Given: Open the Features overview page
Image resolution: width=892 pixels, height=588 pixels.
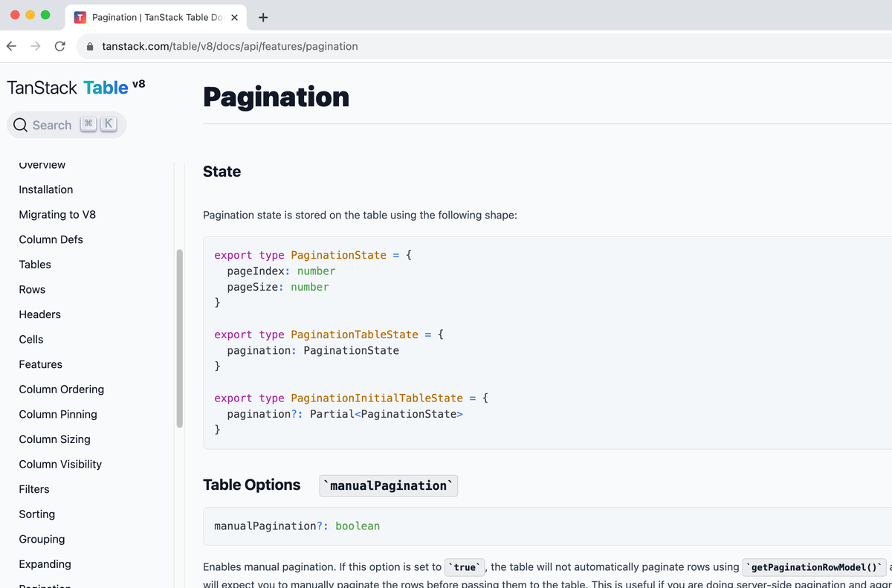Looking at the screenshot, I should tap(40, 364).
